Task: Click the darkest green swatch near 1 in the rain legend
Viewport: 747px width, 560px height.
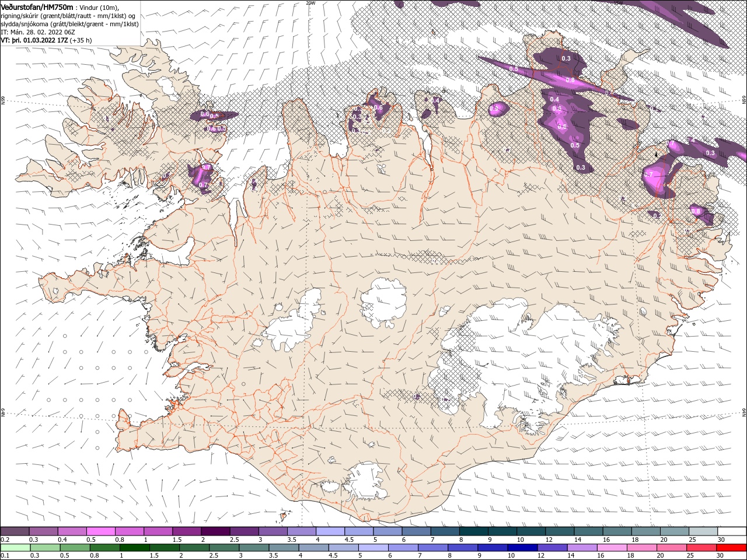Action: pos(135,548)
